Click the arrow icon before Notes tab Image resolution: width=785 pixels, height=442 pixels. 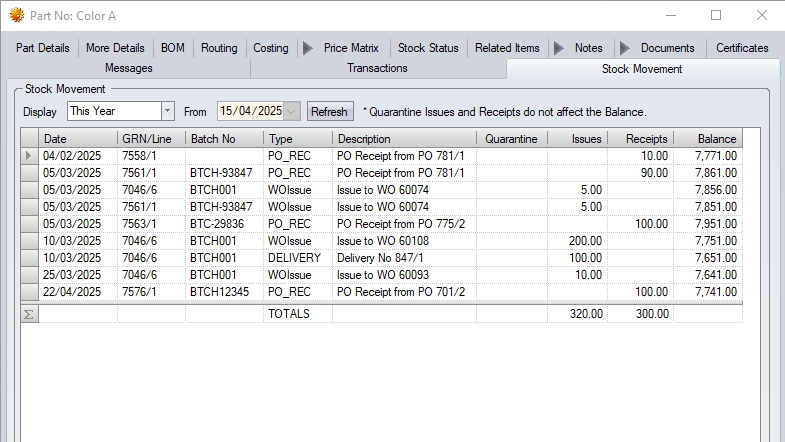559,48
